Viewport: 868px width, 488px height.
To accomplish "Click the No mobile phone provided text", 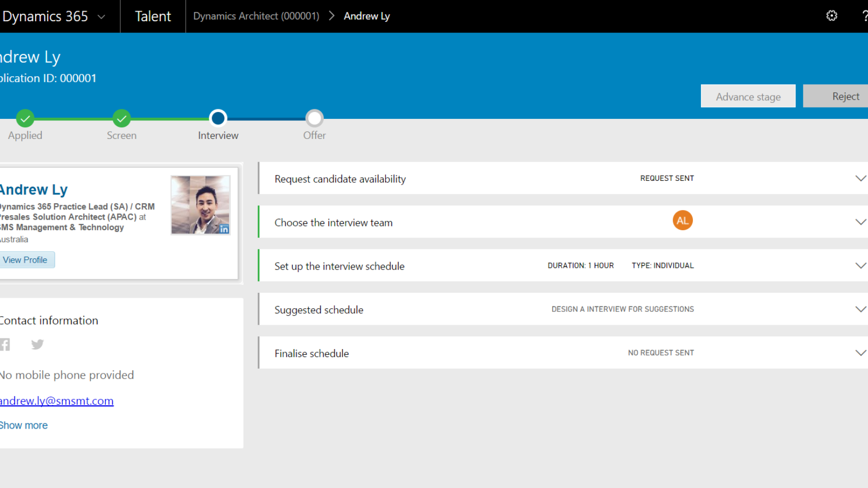I will click(x=67, y=375).
